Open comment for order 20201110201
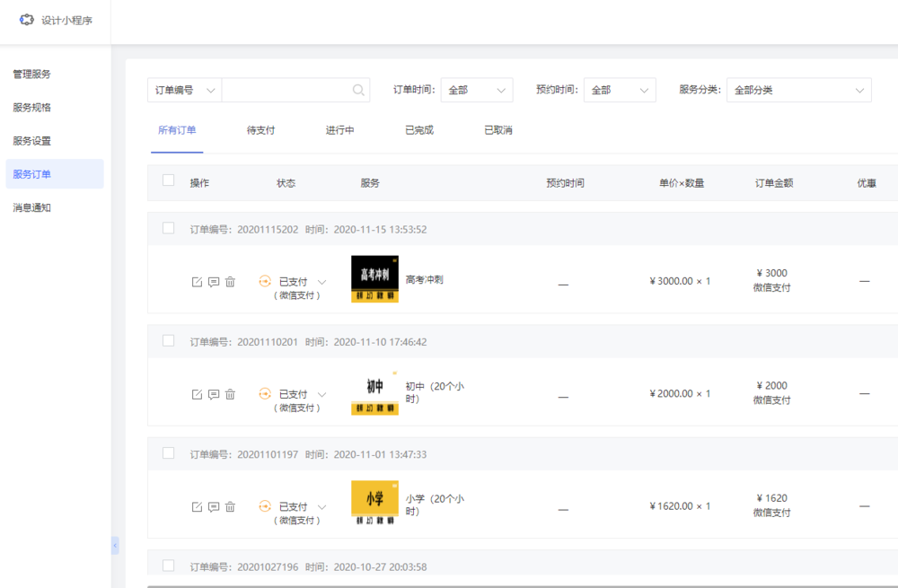898x588 pixels. (x=214, y=394)
